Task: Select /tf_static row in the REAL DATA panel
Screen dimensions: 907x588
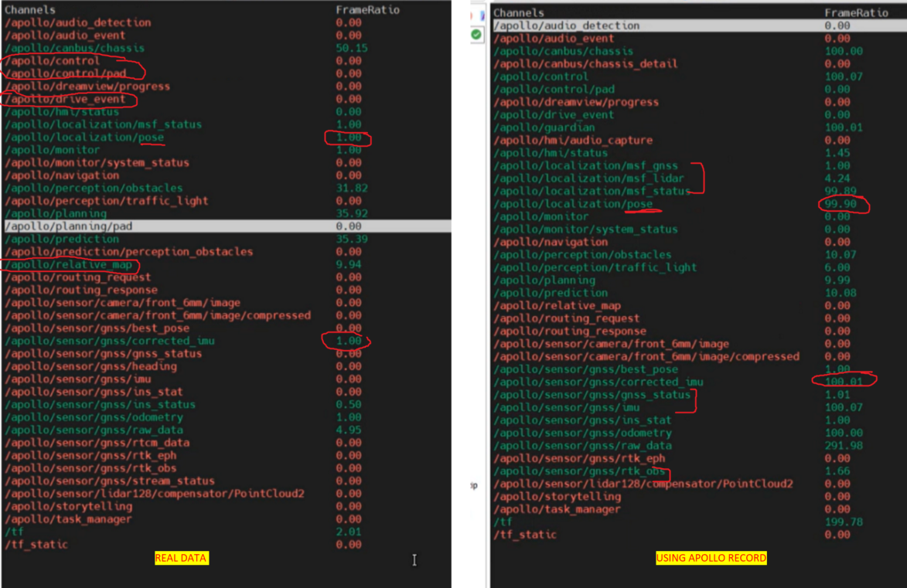Action: pos(36,544)
